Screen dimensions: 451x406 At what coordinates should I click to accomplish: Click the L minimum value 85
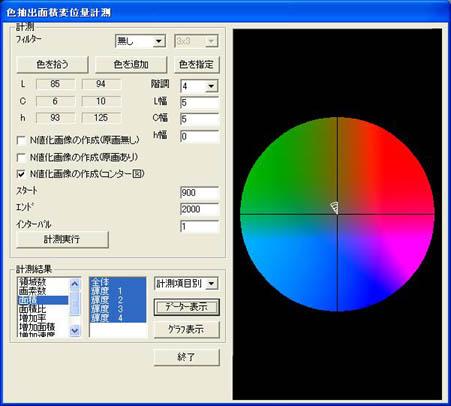pos(55,84)
